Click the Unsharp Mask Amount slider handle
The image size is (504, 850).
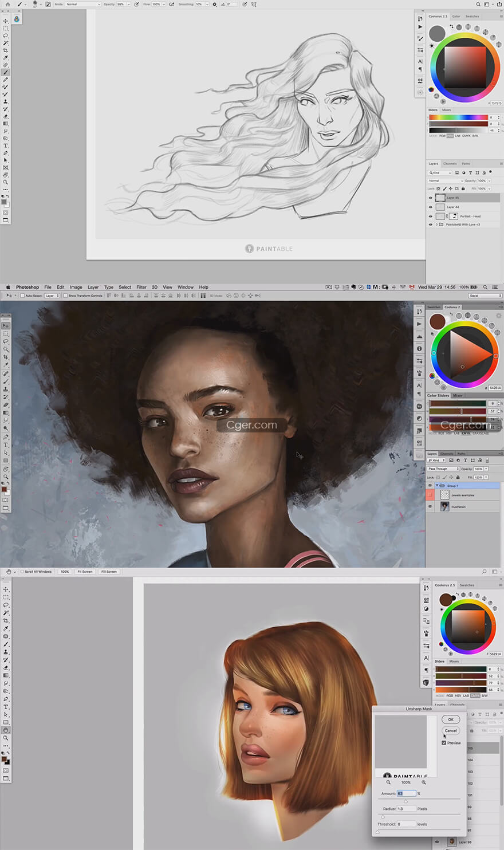[405, 801]
